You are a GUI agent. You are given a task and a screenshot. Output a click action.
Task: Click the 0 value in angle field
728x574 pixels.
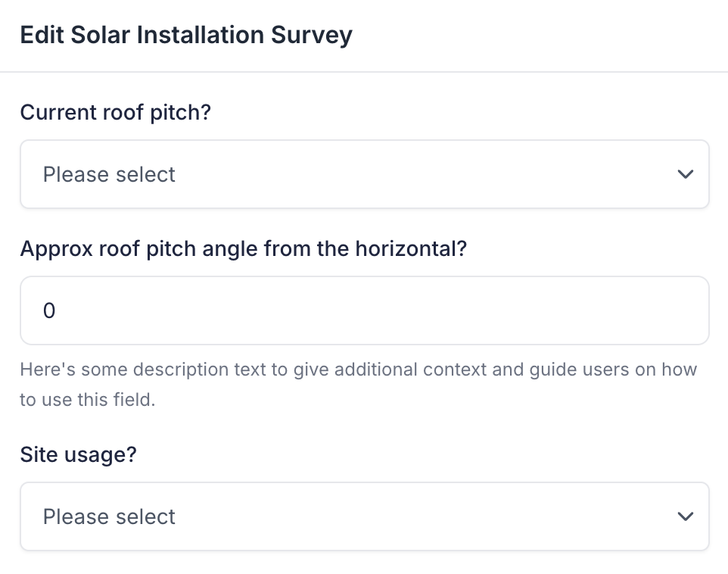49,311
